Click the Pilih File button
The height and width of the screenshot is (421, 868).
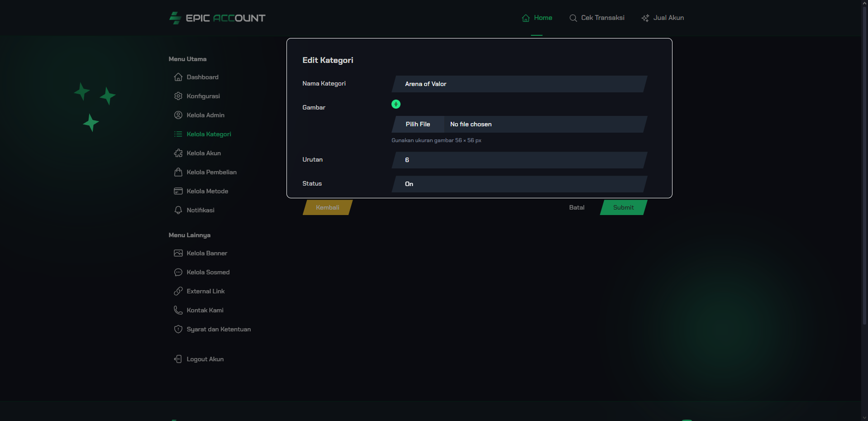point(418,124)
